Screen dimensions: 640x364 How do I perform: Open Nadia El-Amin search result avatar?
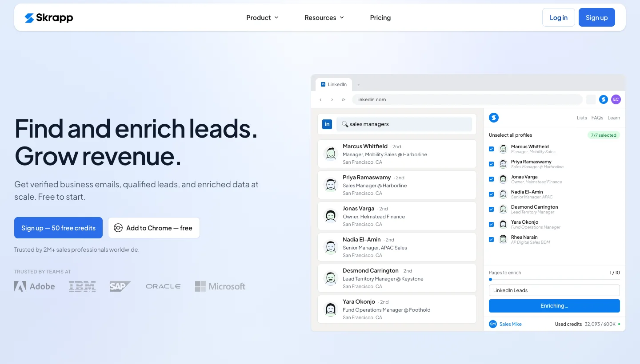coord(330,247)
